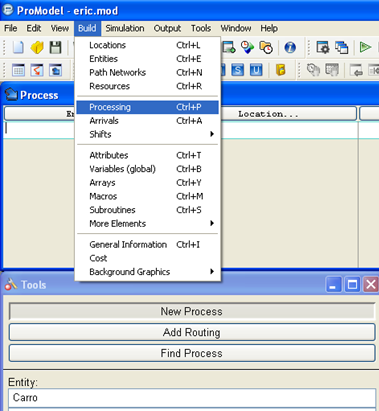This screenshot has width=379, height=411.
Task: Open Variables (global) from Build menu
Action: coord(147,169)
